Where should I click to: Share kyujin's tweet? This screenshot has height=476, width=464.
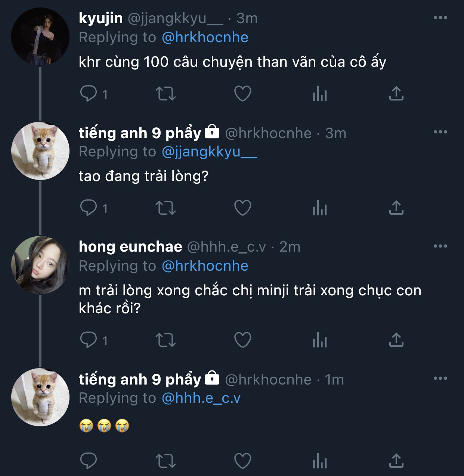point(396,94)
